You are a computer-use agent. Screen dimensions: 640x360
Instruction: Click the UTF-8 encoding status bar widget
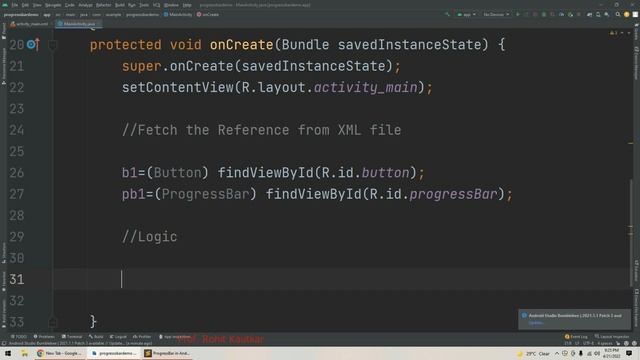(589, 344)
